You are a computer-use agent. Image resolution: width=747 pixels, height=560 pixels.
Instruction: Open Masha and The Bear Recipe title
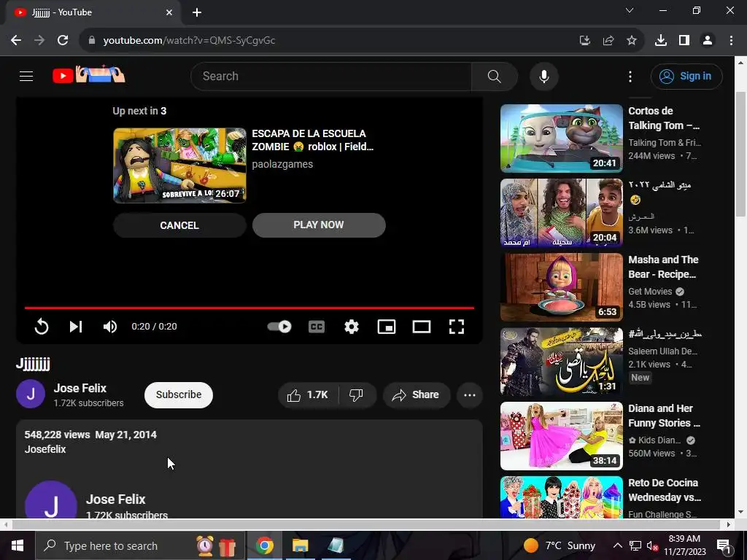(663, 267)
